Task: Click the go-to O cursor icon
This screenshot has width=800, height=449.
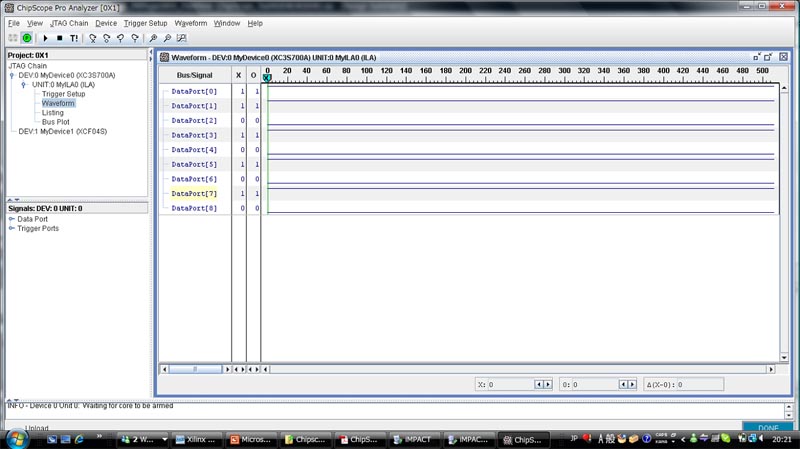Action: point(106,38)
